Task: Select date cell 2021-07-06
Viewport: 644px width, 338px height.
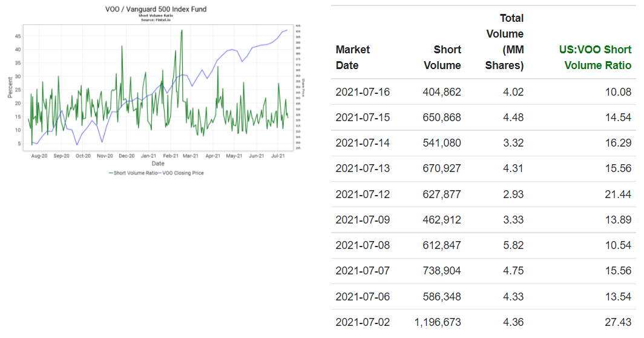Action: point(363,296)
